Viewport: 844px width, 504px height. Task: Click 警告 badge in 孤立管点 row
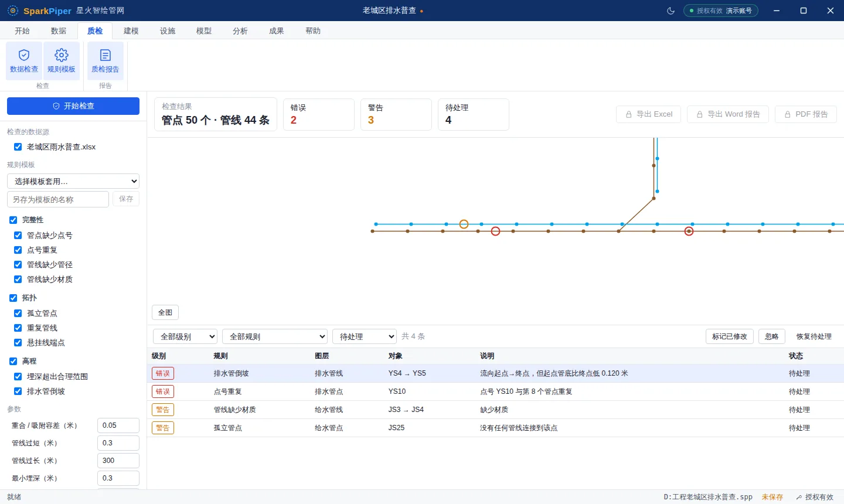click(163, 428)
